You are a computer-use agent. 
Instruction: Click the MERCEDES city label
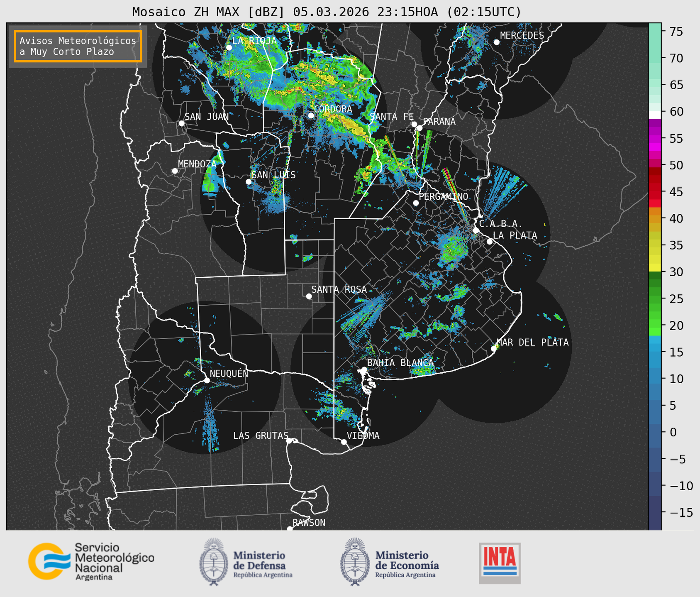pyautogui.click(x=522, y=36)
